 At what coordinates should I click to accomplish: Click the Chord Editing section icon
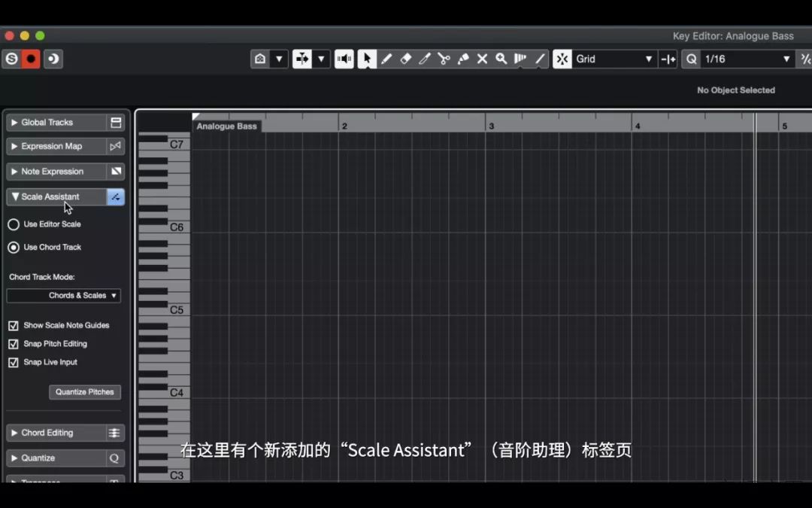114,432
